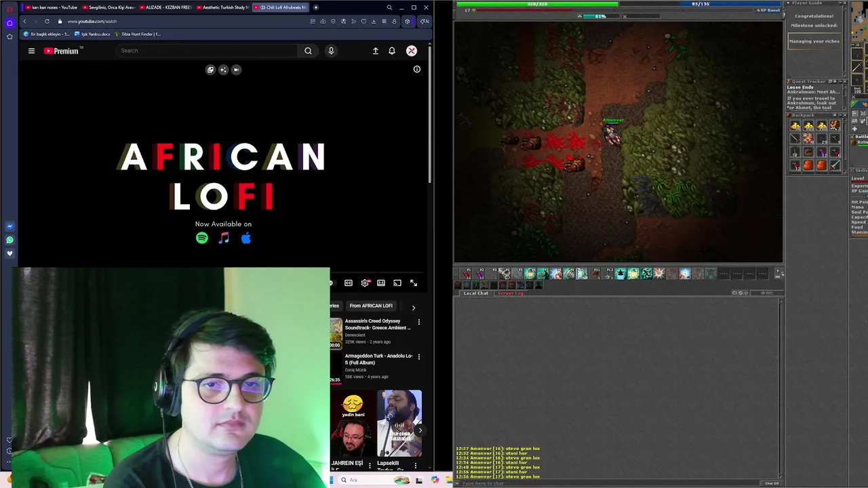Click the XP Boost button in Tibia
This screenshot has height=488, width=868.
(x=768, y=11)
